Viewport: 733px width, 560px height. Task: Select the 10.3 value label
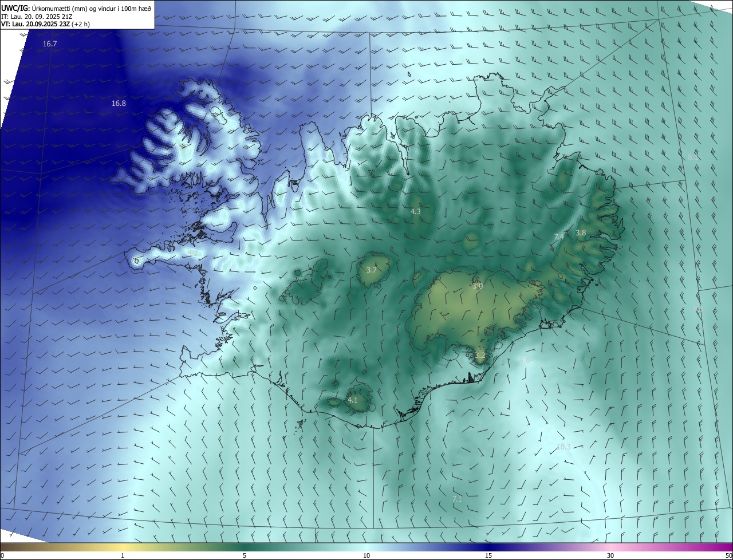(563, 447)
